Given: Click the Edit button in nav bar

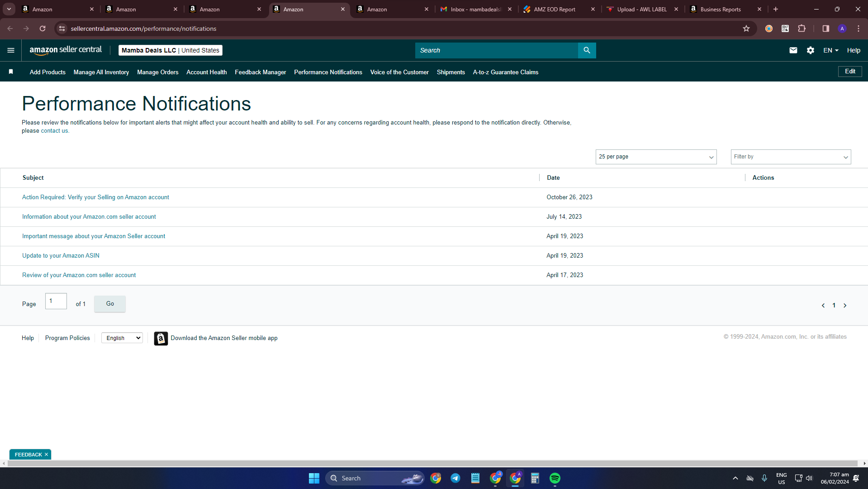Looking at the screenshot, I should [x=850, y=72].
